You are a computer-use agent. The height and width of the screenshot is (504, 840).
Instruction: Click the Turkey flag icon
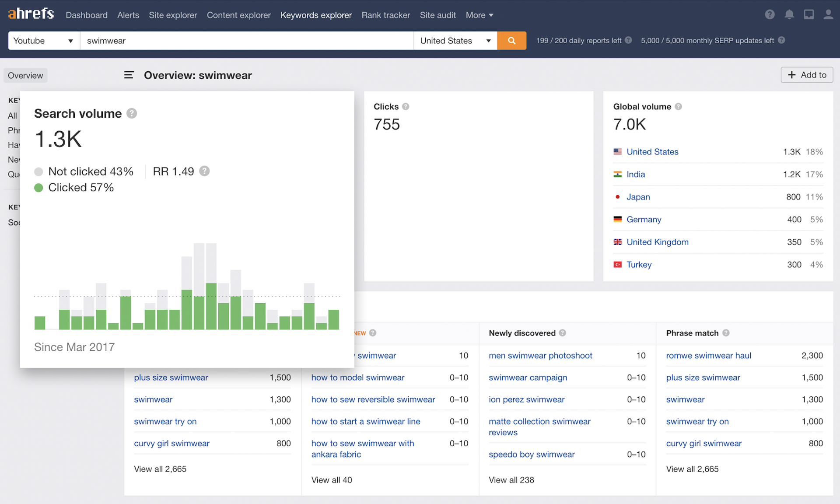tap(617, 265)
